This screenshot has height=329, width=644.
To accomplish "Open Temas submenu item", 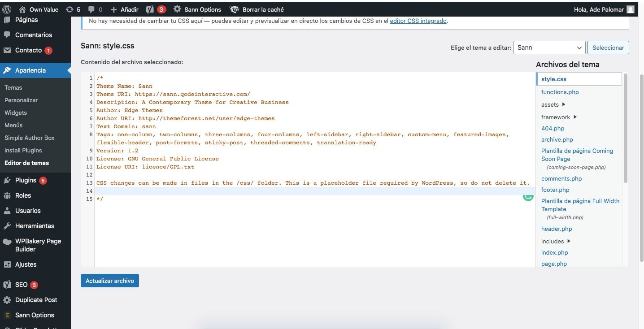I will click(13, 87).
